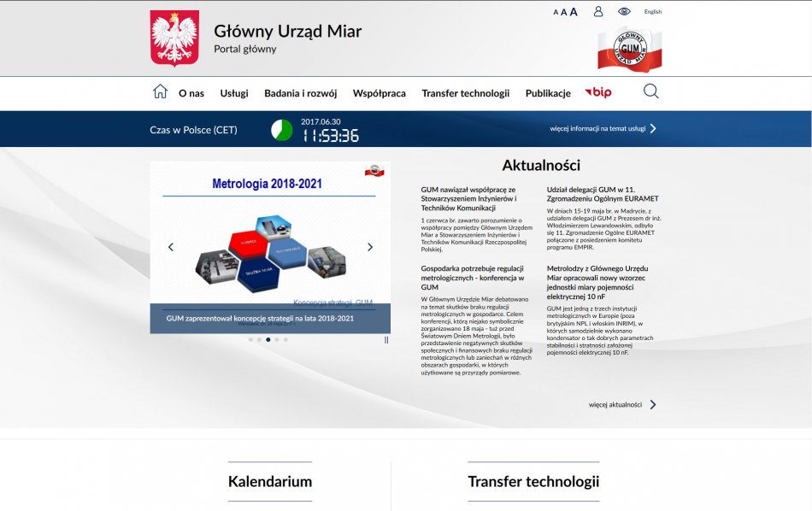This screenshot has height=511, width=812.
Task: Go to previous carousel slide
Action: [x=170, y=247]
